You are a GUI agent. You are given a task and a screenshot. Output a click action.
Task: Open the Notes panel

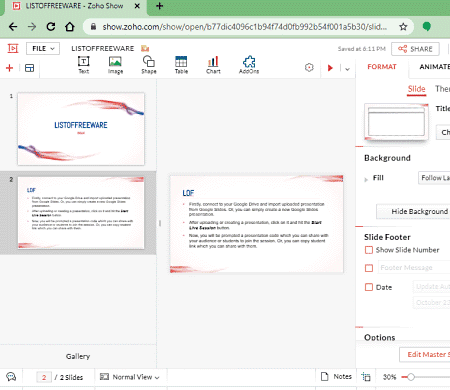pos(336,377)
